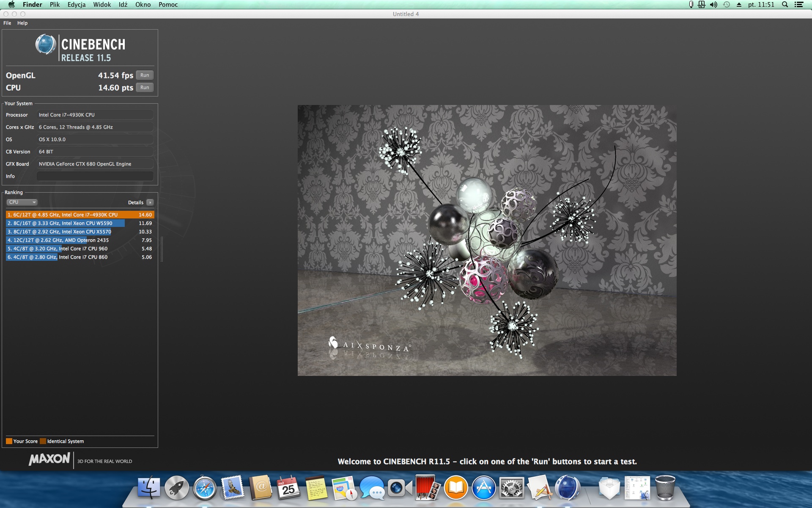
Task: Select ranking row AMD Opteron 2435
Action: point(80,240)
